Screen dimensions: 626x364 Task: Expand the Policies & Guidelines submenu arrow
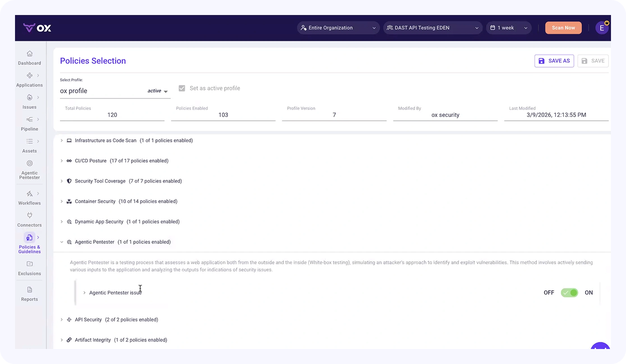(38, 237)
